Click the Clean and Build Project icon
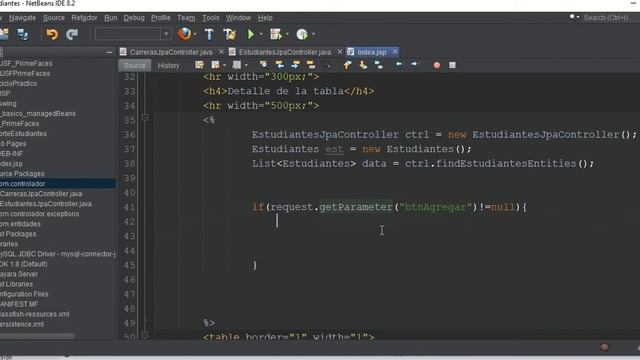The height and width of the screenshot is (360, 640). (229, 34)
